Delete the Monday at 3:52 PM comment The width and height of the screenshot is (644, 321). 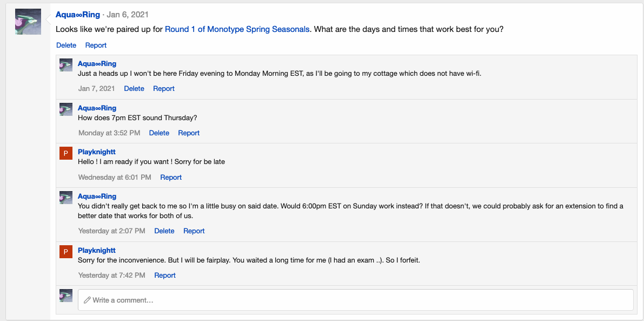(159, 133)
